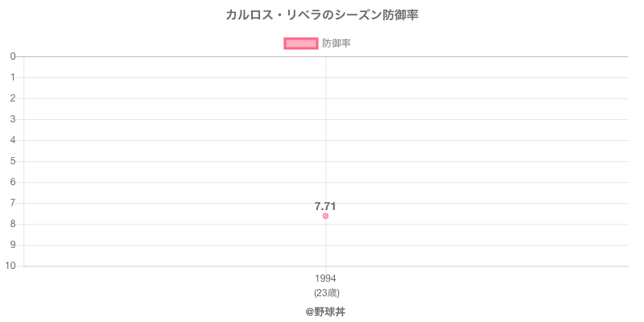The image size is (644, 322).
Task: Click the y-axis tick label 1
Action: coord(13,77)
